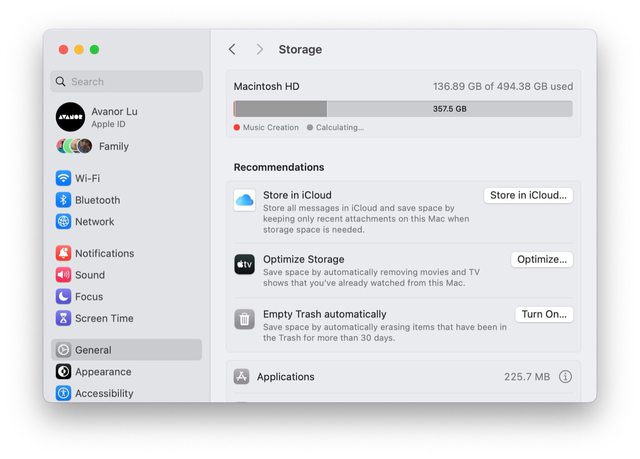The height and width of the screenshot is (459, 640).
Task: Click the Optimize... button
Action: tap(542, 259)
